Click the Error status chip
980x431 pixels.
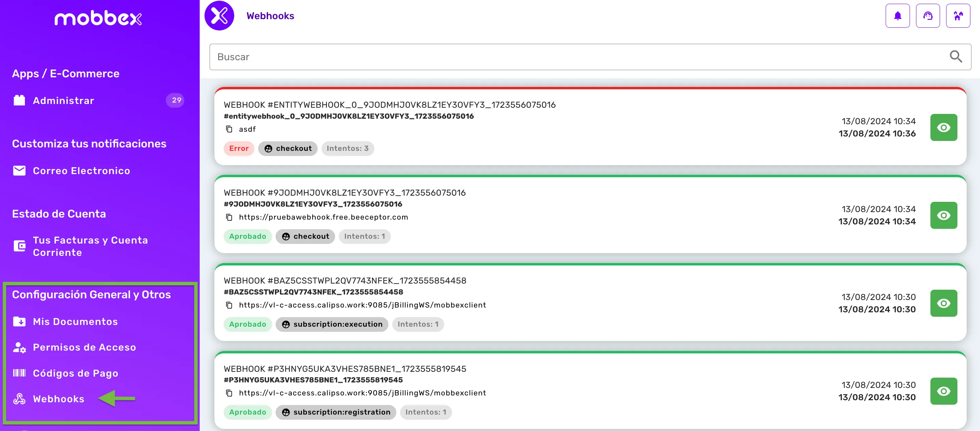tap(239, 148)
